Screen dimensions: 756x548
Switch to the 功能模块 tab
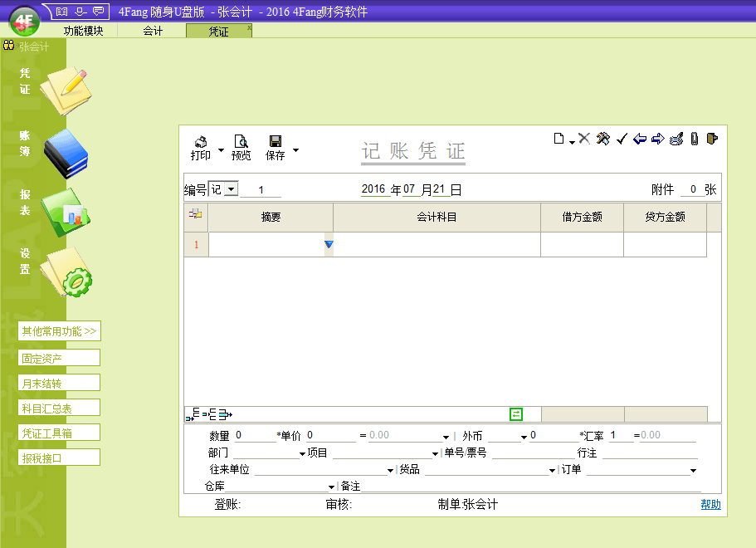click(83, 31)
